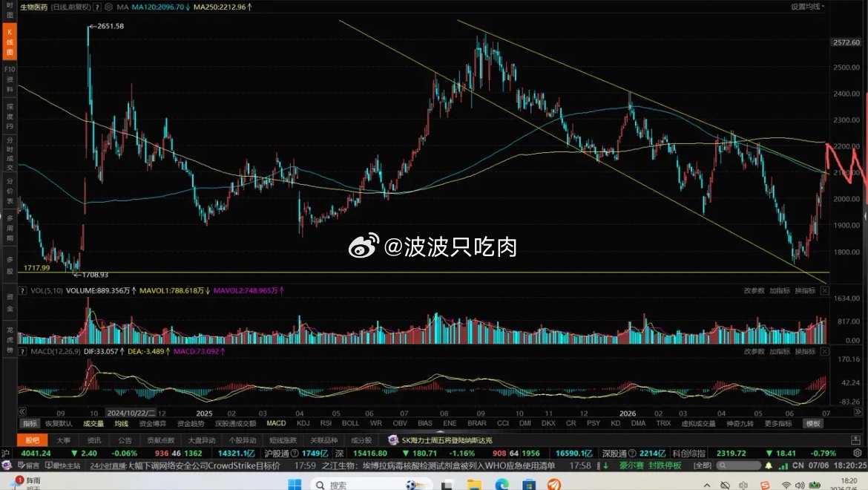Image resolution: width=868 pixels, height=490 pixels.
Task: Click the MACD panel help question mark
Action: tap(23, 352)
